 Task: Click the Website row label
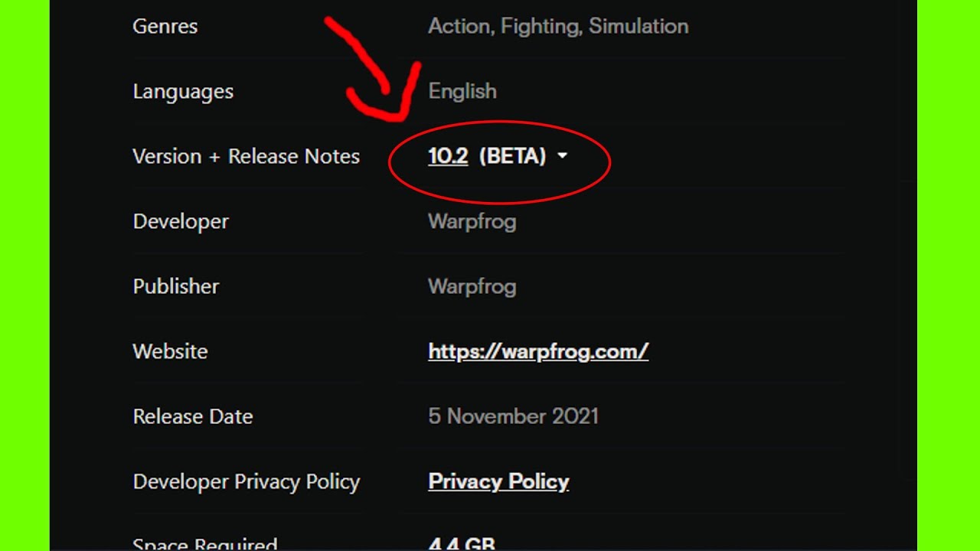(x=170, y=351)
